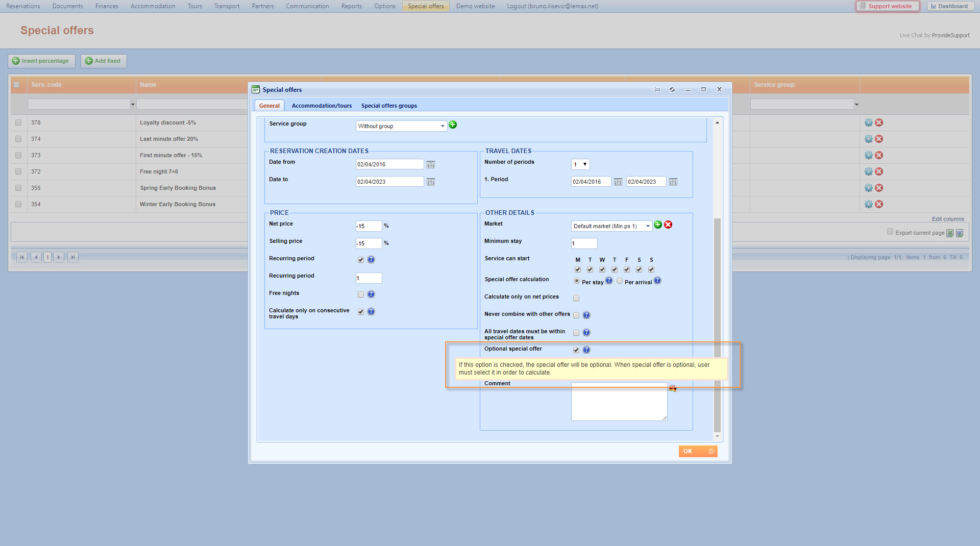Open Support website link
The height and width of the screenshot is (546, 980).
(x=888, y=6)
